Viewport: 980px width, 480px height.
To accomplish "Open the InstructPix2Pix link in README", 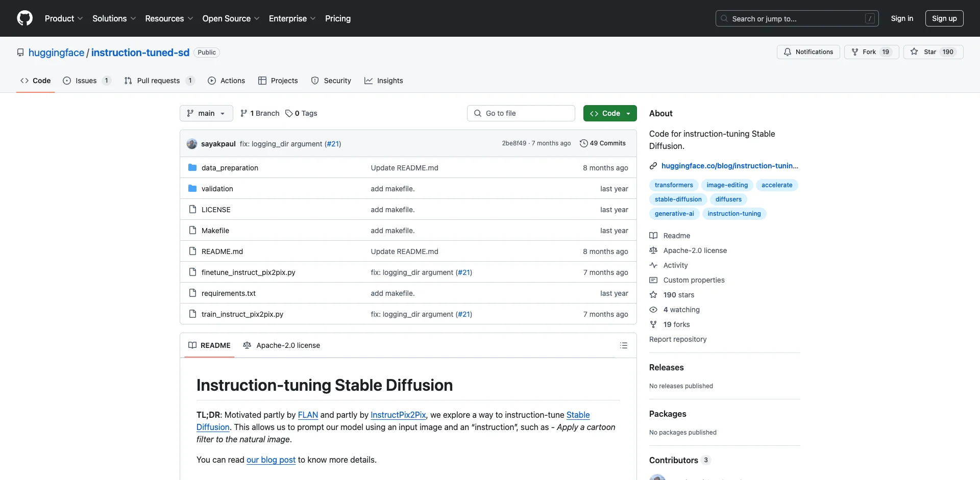I will tap(398, 415).
